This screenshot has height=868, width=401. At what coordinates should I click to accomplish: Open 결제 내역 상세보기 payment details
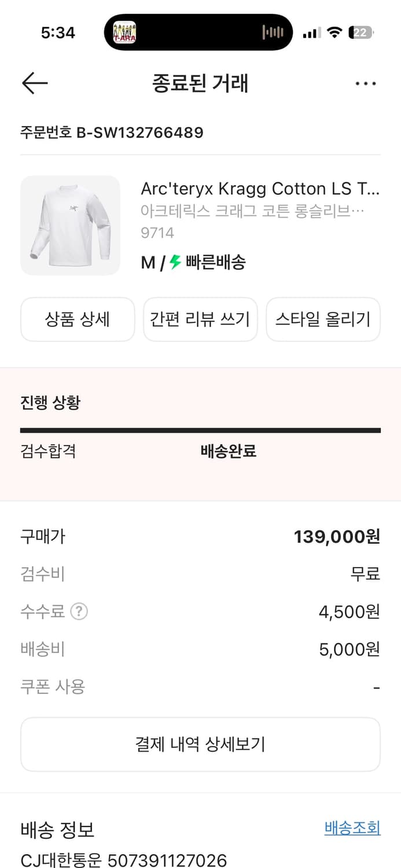tap(200, 744)
